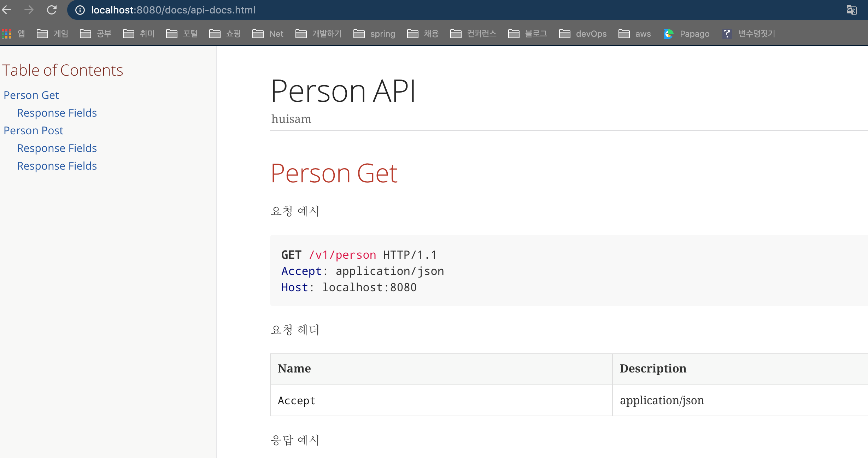
Task: Click the site information icon in address bar
Action: coord(80,10)
